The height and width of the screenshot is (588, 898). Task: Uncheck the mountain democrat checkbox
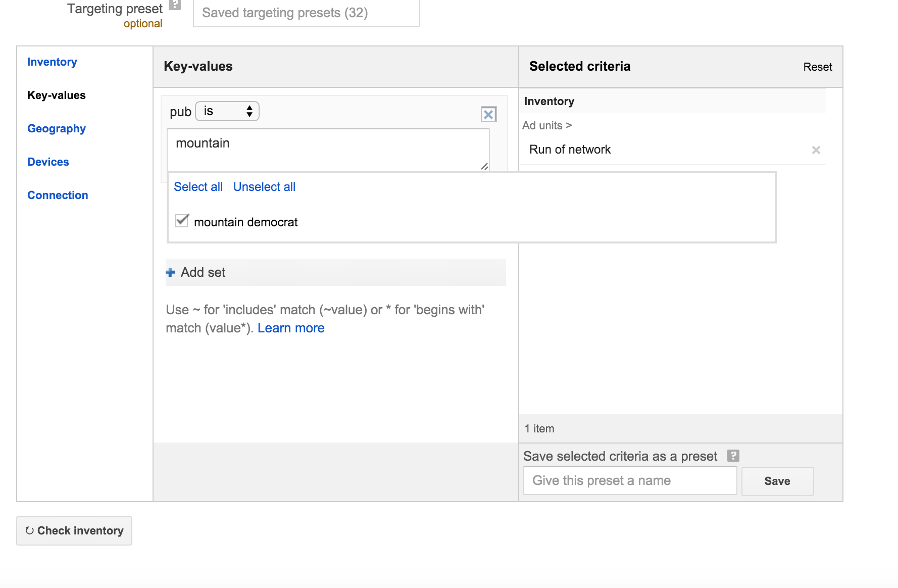click(182, 221)
